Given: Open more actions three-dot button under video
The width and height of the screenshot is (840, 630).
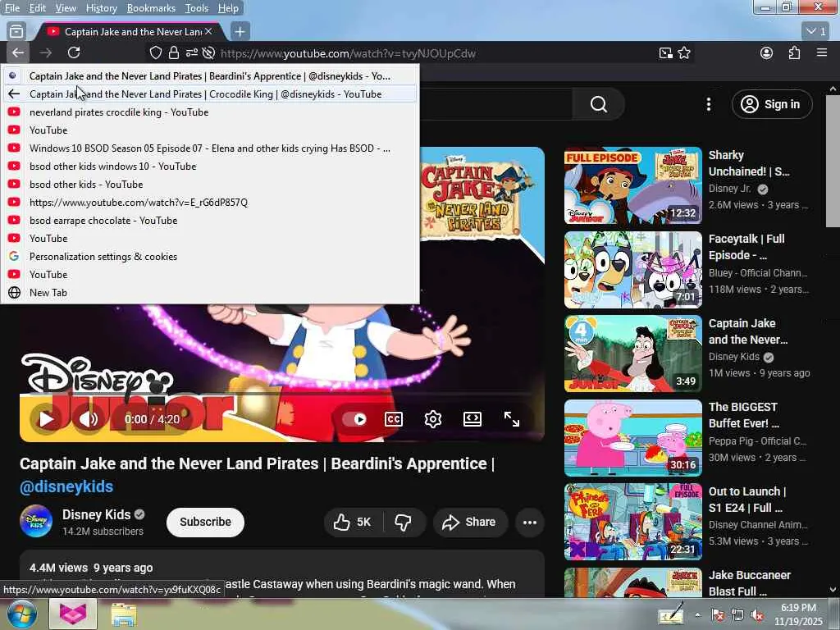Looking at the screenshot, I should click(530, 523).
